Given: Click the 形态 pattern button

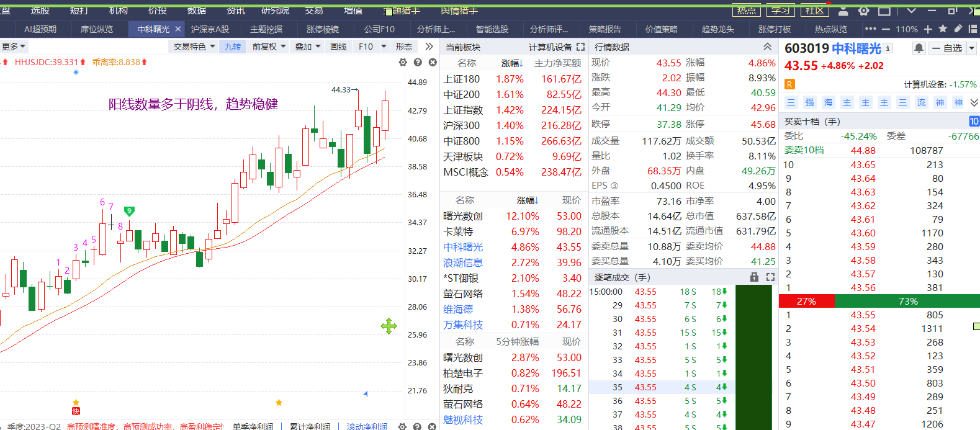Looking at the screenshot, I should pyautogui.click(x=403, y=47).
